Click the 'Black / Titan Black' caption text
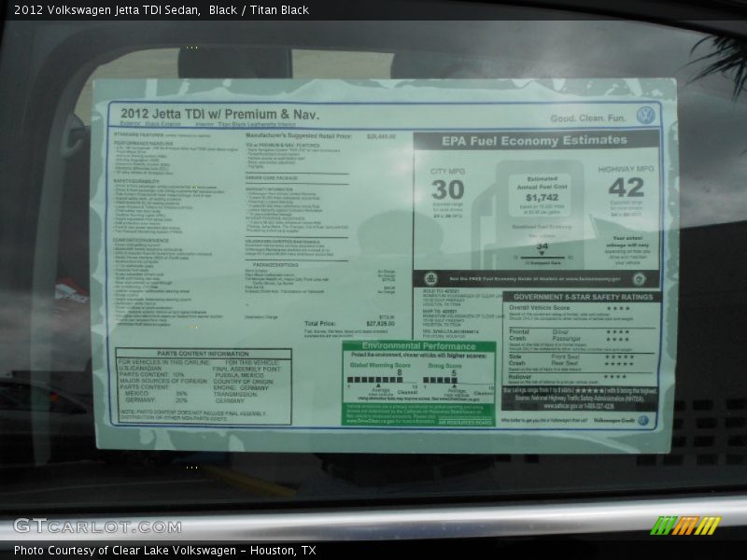 click(259, 10)
